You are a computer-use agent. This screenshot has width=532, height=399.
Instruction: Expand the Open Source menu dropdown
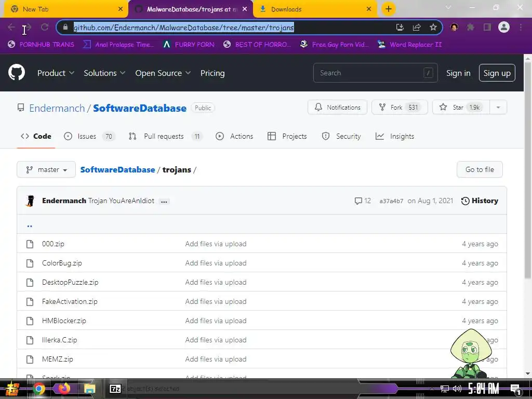(x=163, y=73)
